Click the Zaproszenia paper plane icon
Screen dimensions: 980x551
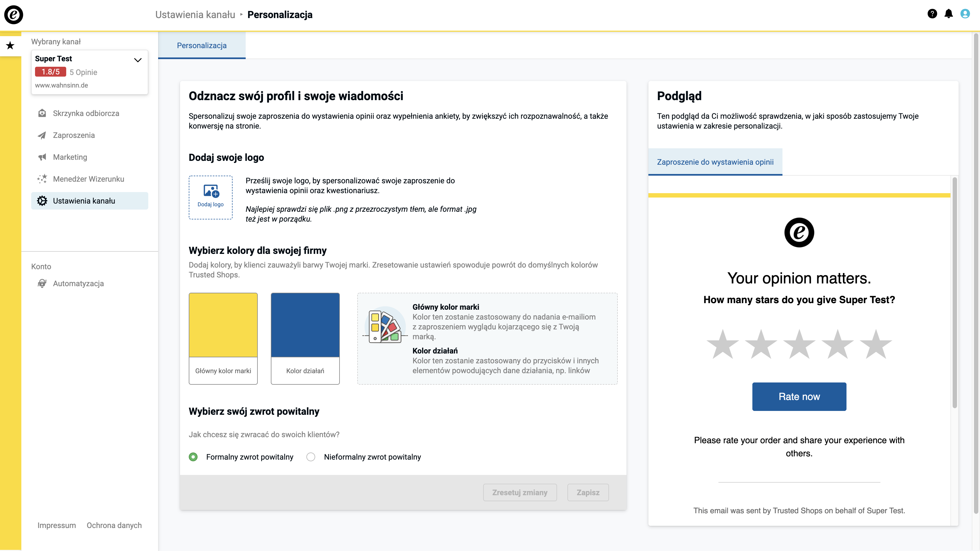[42, 135]
